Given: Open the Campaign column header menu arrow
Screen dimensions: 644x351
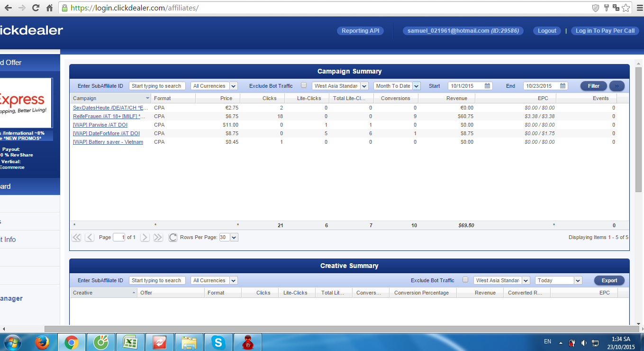Looking at the screenshot, I should (147, 98).
